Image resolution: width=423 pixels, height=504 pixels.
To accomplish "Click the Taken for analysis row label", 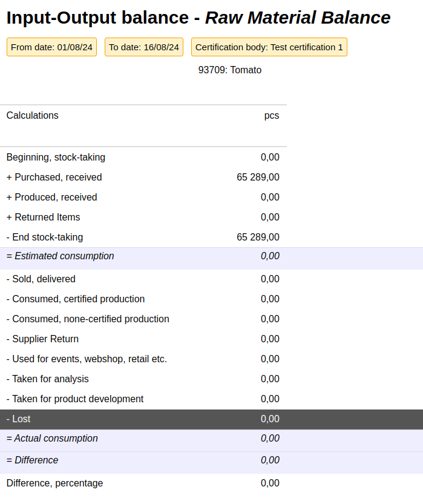I will 47,379.
